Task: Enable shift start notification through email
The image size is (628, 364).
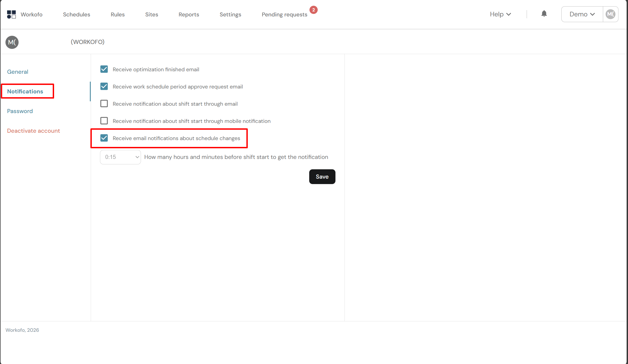Action: (104, 104)
